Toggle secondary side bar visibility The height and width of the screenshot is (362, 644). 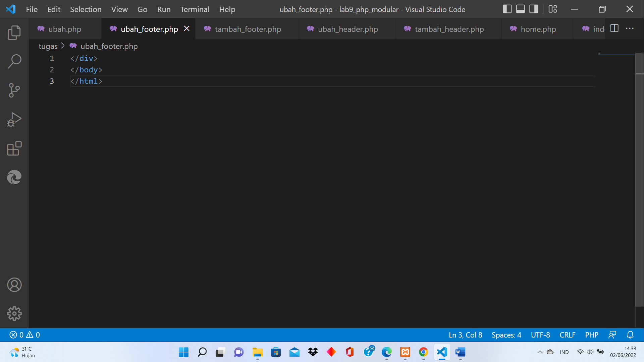pyautogui.click(x=534, y=9)
